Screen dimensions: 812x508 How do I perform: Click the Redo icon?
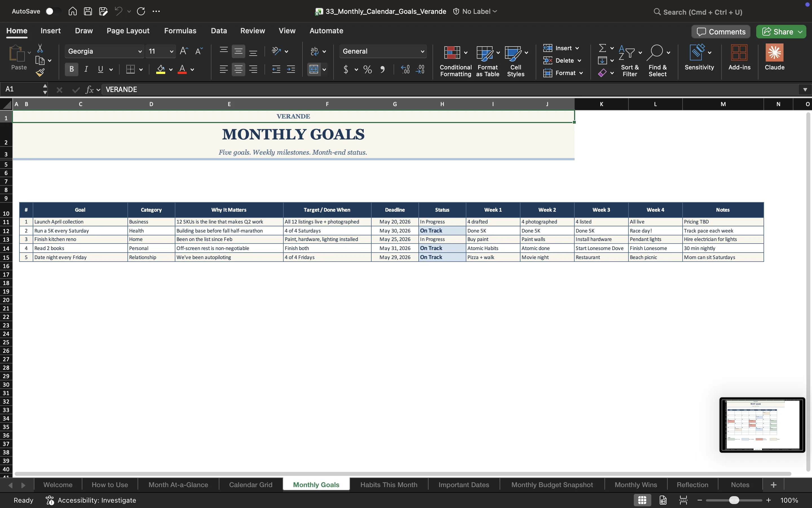141,11
